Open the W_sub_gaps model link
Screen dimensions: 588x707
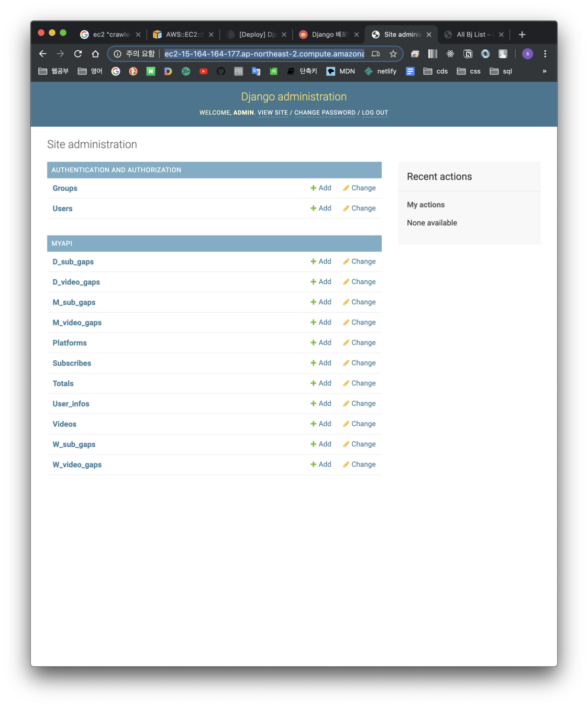[x=74, y=444]
